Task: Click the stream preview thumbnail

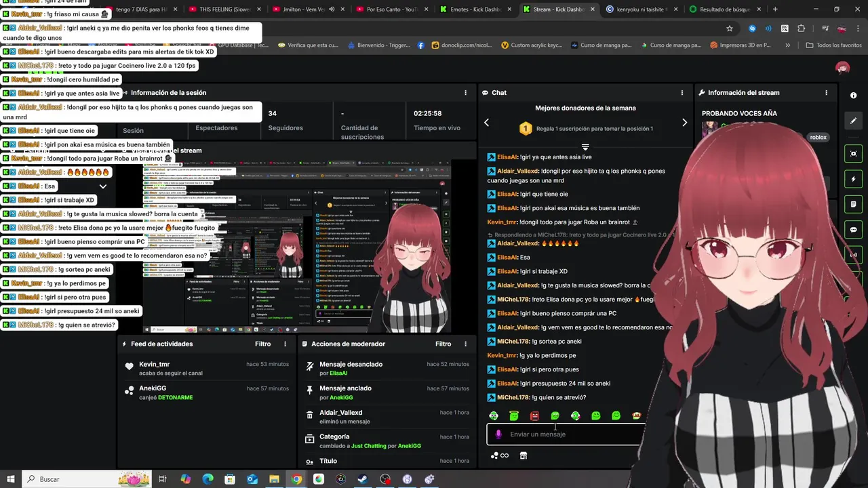Action: point(296,246)
